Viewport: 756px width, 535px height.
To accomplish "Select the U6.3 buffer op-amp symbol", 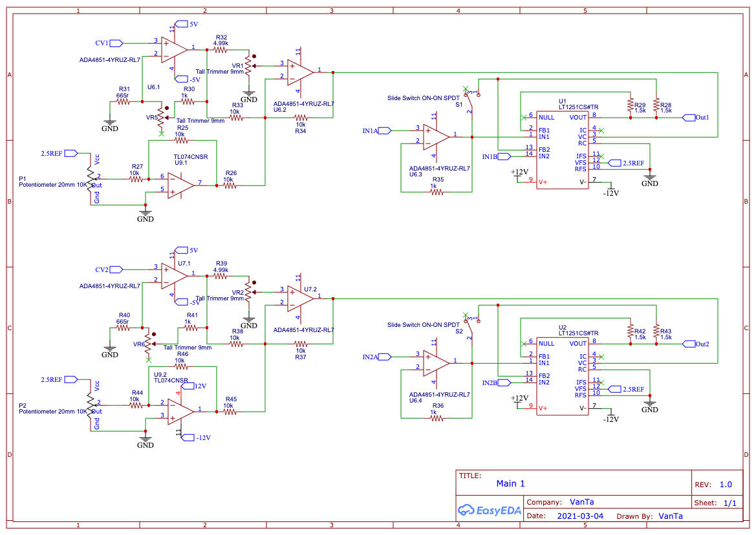I will pos(437,137).
